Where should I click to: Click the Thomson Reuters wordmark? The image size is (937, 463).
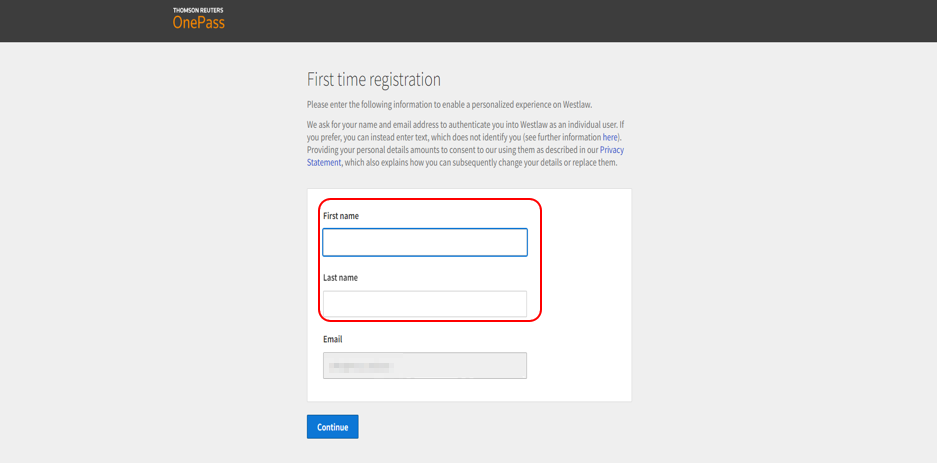tap(198, 10)
